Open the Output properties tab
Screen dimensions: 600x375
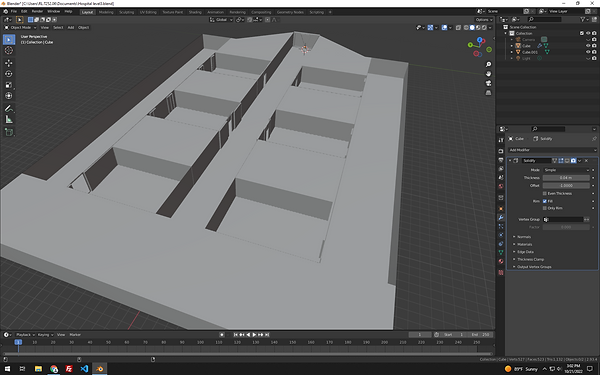point(501,160)
